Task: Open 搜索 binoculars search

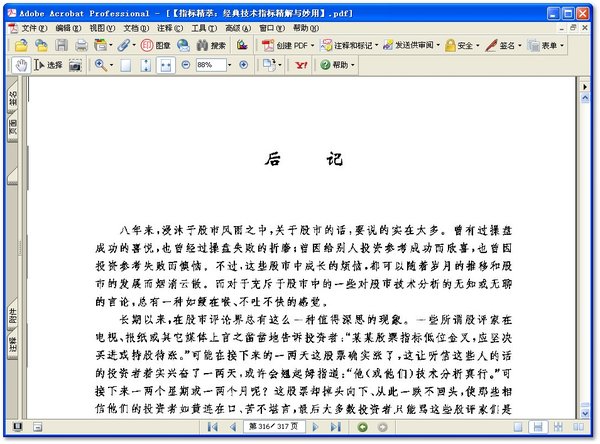Action: pyautogui.click(x=211, y=46)
